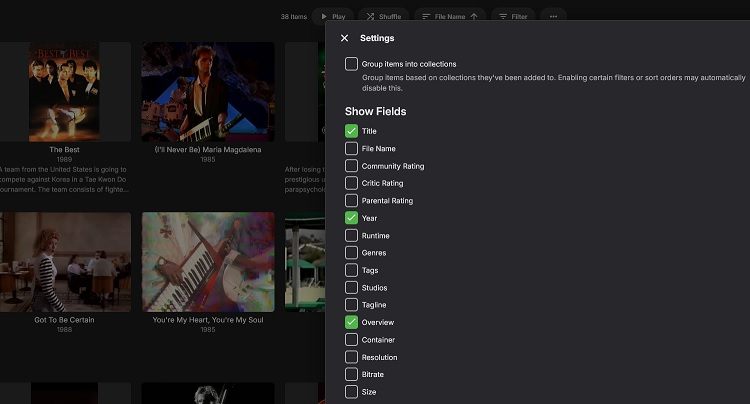Screen dimensions: 750x404
Task: Open the Filter menu
Action: click(513, 16)
